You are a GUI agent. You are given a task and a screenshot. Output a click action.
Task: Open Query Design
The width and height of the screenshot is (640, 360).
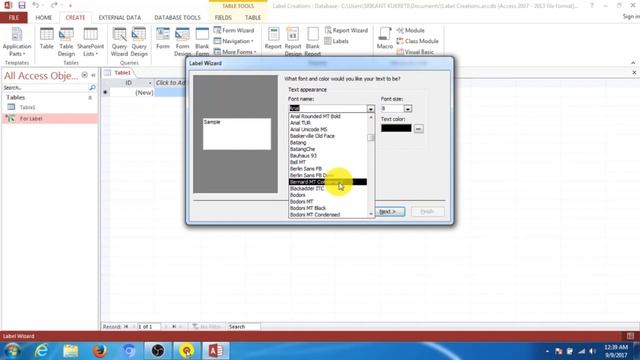tap(139, 42)
